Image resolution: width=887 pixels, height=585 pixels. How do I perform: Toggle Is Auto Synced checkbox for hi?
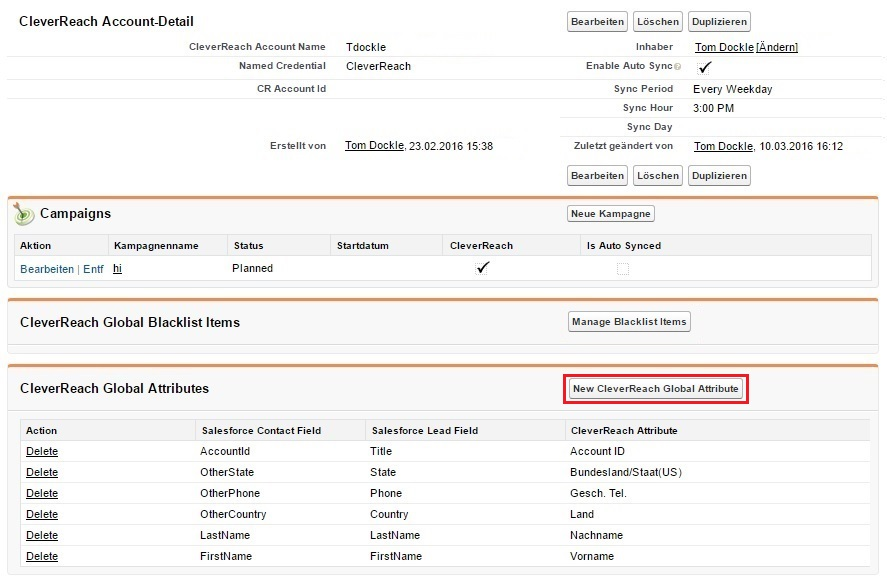point(623,269)
